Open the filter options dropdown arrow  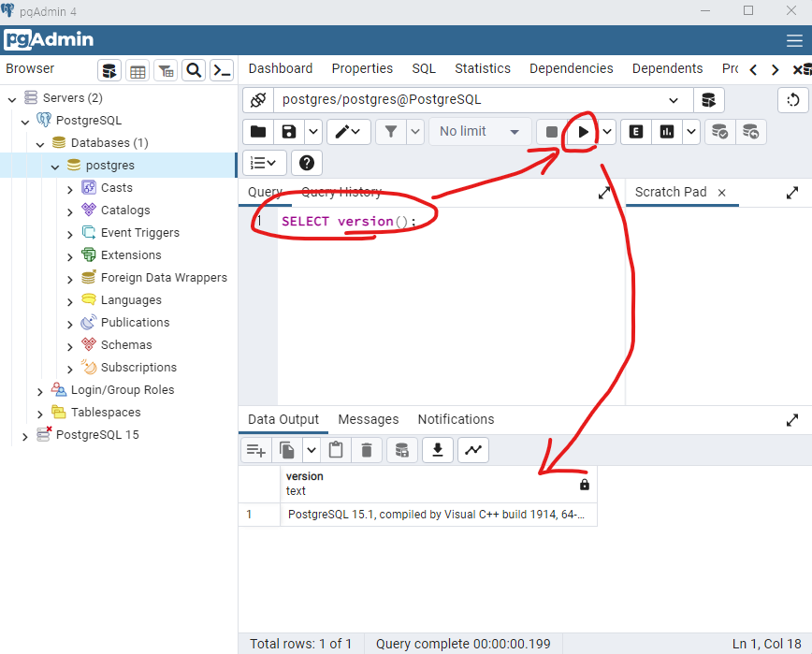pyautogui.click(x=415, y=132)
